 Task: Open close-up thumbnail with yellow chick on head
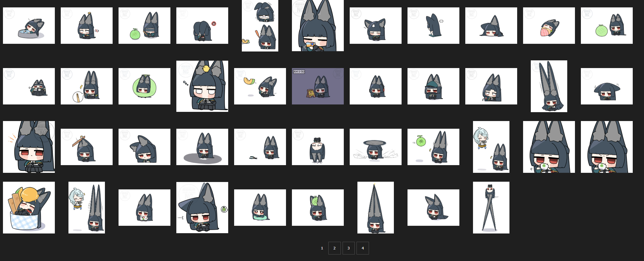point(202,86)
